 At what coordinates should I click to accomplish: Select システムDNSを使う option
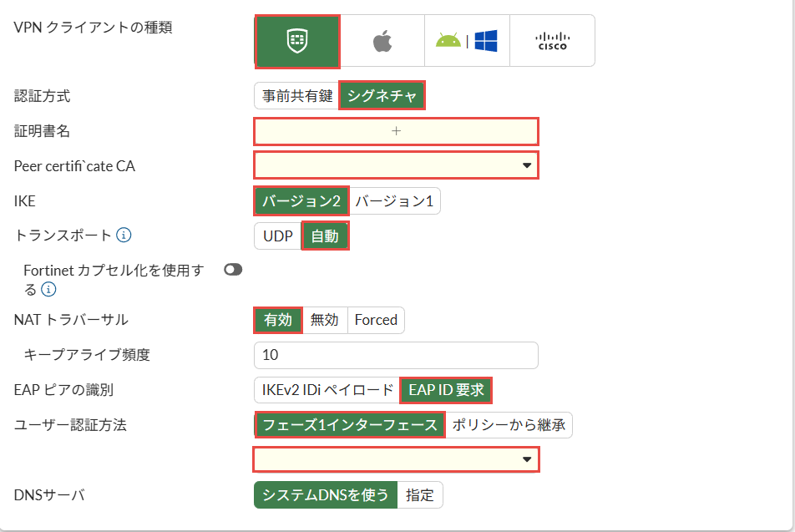tap(326, 495)
